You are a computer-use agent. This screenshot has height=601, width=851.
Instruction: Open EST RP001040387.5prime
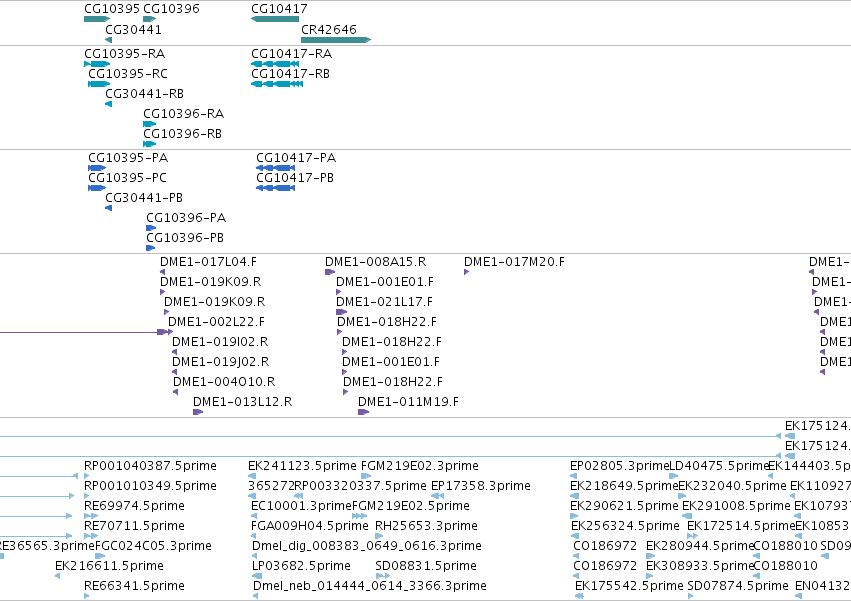(150, 466)
